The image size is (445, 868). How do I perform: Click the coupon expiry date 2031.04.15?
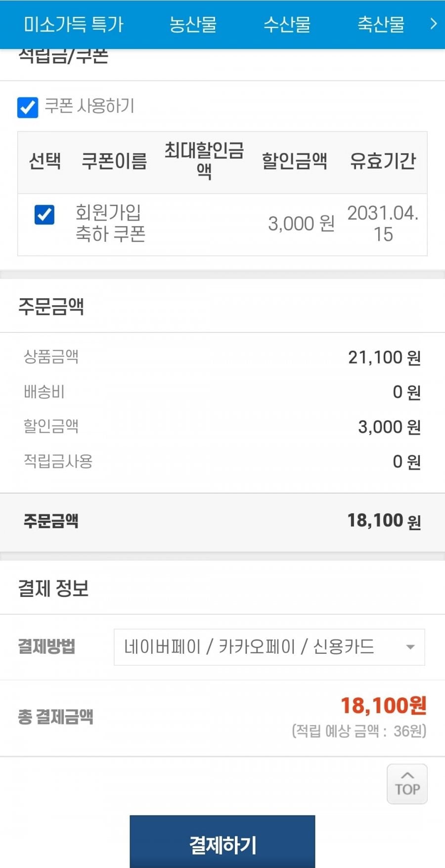pos(383,224)
